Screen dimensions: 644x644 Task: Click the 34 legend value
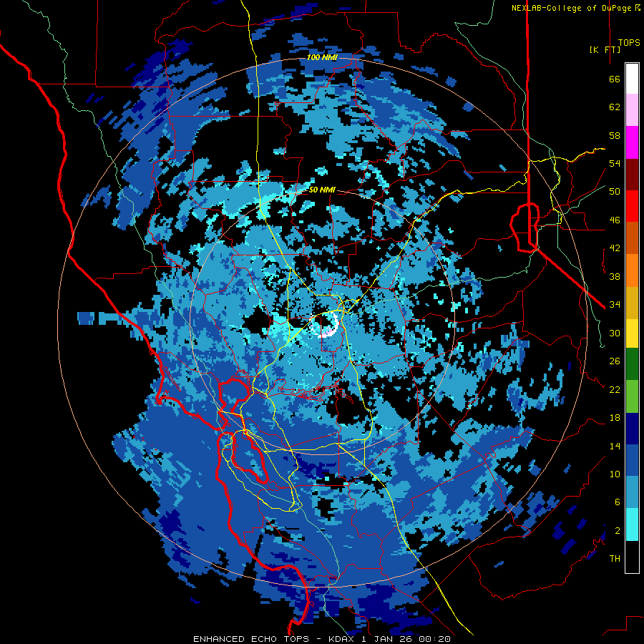(x=615, y=304)
